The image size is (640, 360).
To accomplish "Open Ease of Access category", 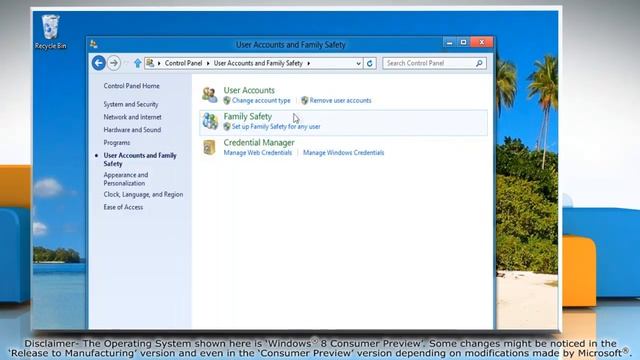I will coord(123,207).
